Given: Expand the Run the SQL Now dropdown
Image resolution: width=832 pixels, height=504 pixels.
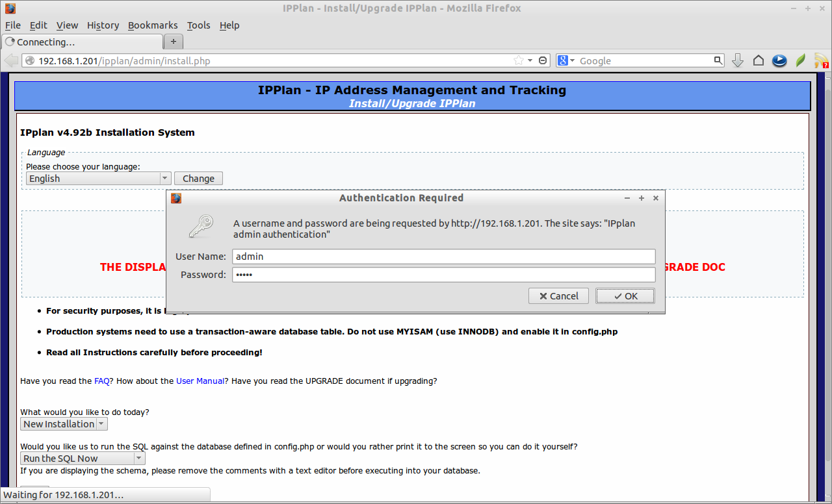Looking at the screenshot, I should (x=83, y=459).
